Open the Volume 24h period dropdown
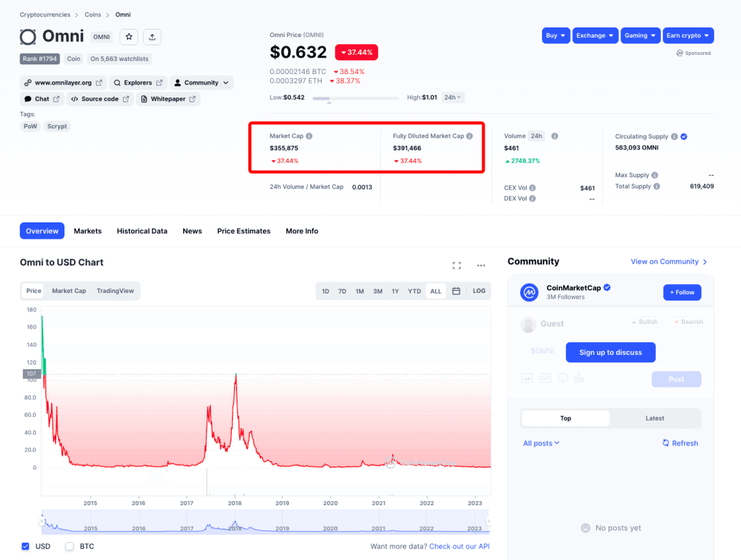This screenshot has height=560, width=741. tap(537, 136)
